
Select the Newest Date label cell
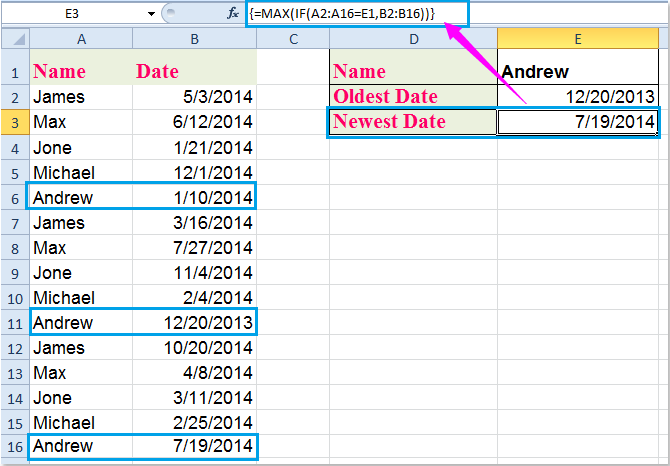point(413,122)
